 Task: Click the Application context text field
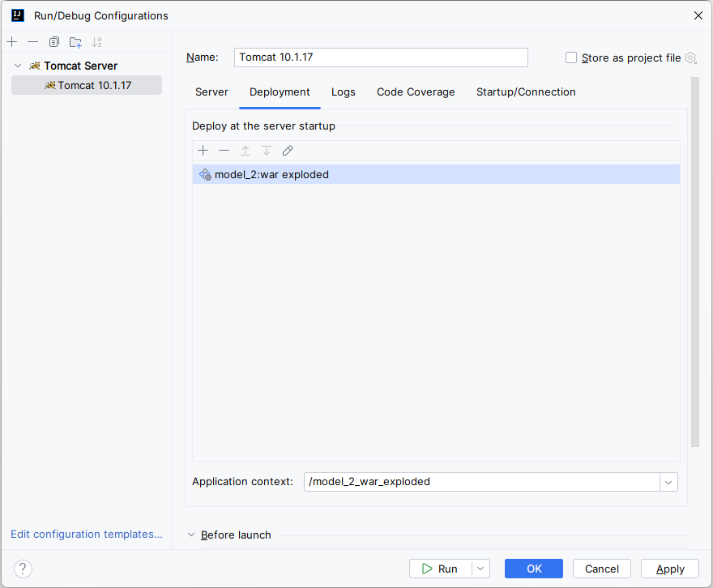[482, 482]
